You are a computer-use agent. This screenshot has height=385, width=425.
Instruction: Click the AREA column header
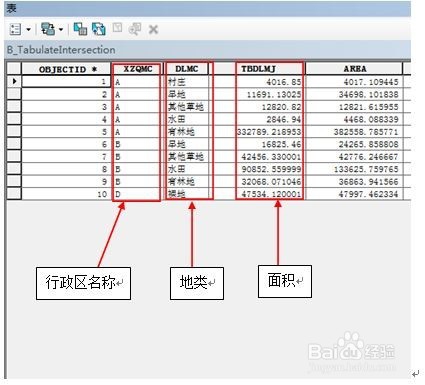coord(354,69)
